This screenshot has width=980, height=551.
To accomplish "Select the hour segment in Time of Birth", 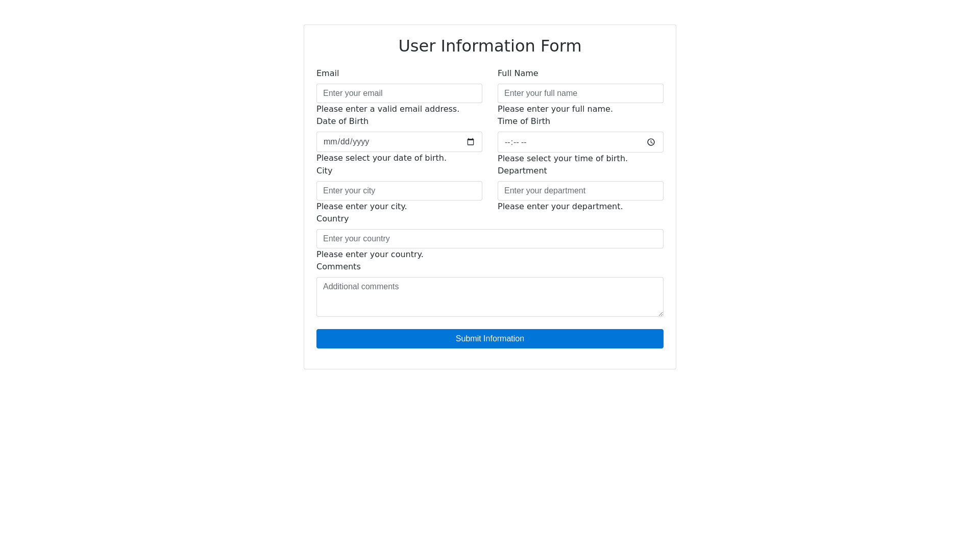I will 507,143.
